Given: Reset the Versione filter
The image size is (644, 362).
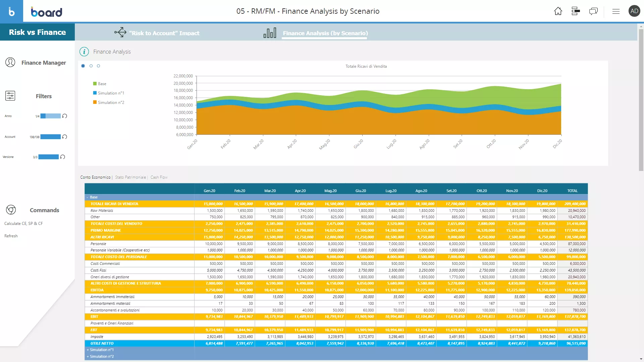Looking at the screenshot, I should tap(63, 157).
